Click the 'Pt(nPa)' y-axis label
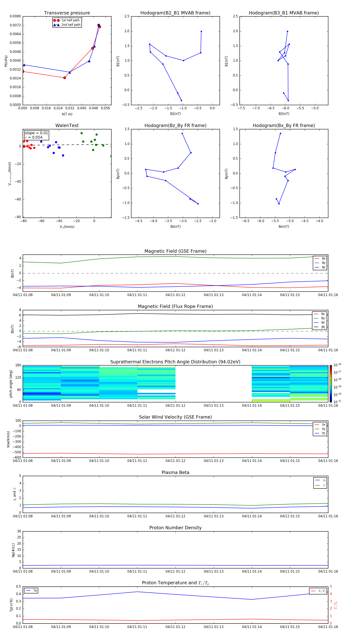The image size is (351, 644). 6,61
